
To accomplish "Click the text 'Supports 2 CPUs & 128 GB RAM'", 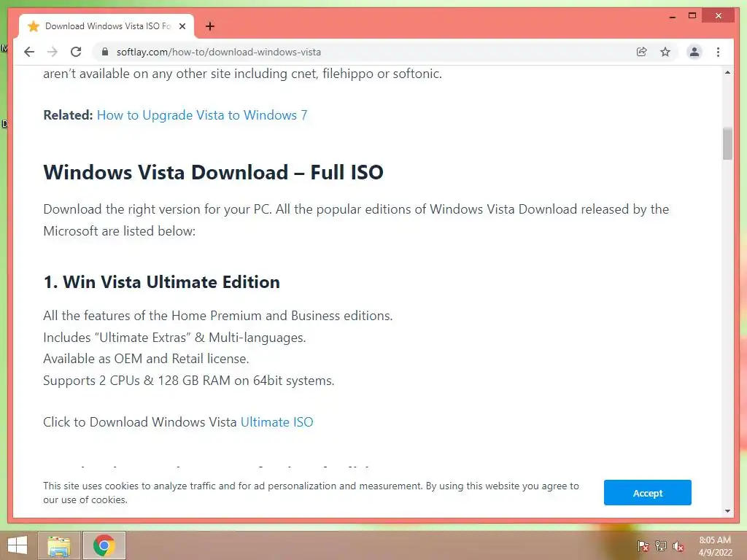I will 136,381.
